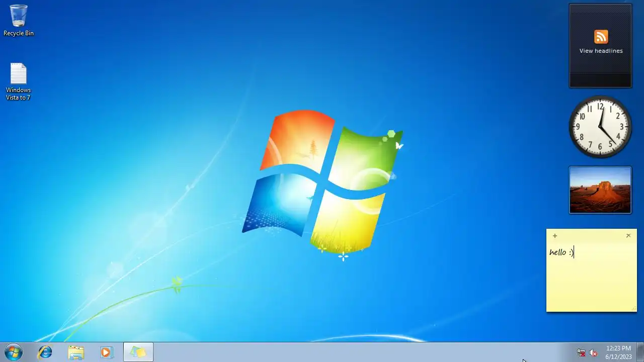Delete the sticky note
This screenshot has height=362, width=644.
click(628, 236)
